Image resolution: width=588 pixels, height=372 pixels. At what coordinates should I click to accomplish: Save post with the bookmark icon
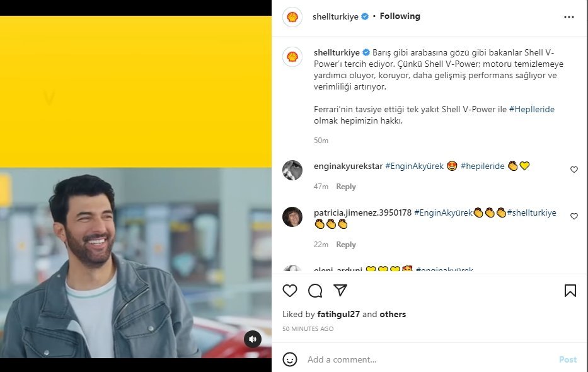coord(570,291)
